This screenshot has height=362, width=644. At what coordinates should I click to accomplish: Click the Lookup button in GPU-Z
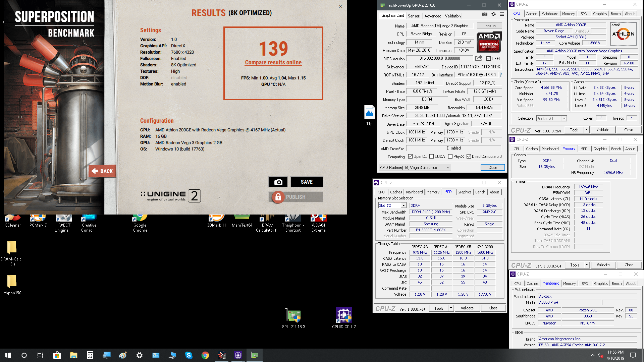coord(489,26)
